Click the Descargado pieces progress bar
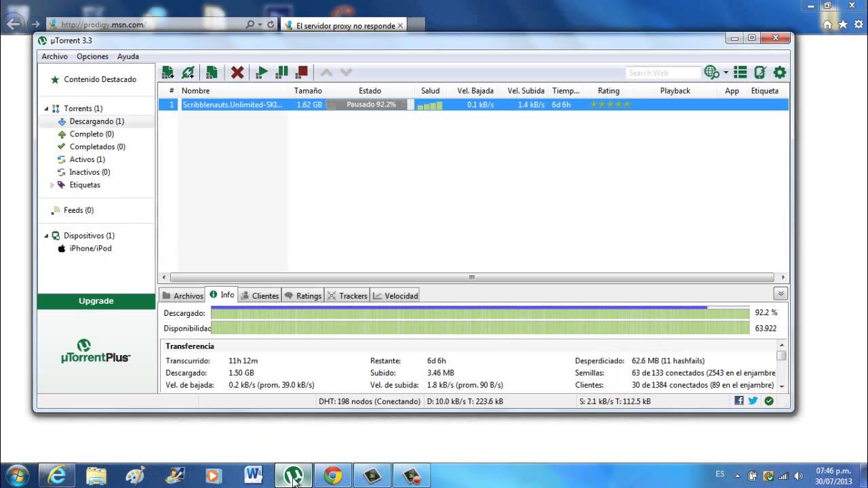 [479, 313]
